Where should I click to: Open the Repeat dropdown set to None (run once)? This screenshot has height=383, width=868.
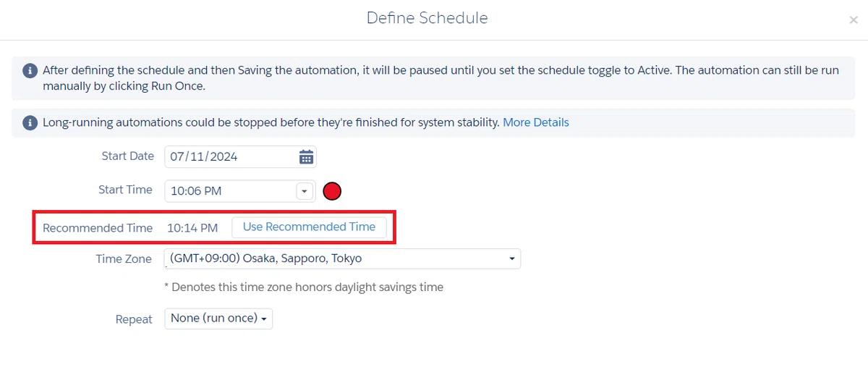(218, 319)
